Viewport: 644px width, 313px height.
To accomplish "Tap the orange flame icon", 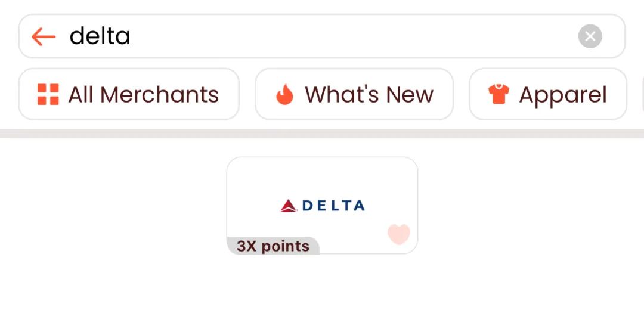I will click(x=284, y=94).
